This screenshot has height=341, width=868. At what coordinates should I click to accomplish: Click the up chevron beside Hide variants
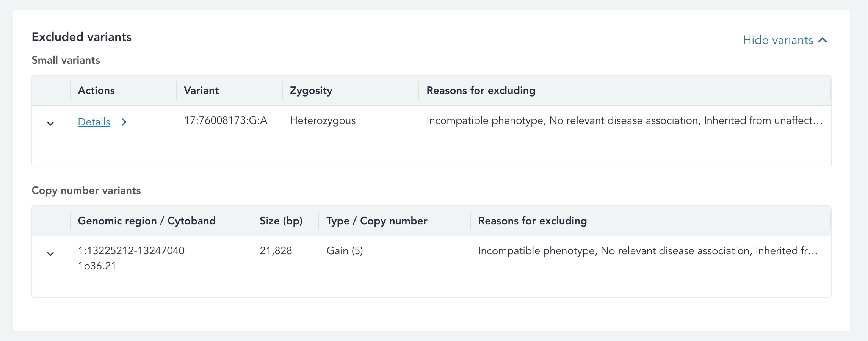(823, 40)
